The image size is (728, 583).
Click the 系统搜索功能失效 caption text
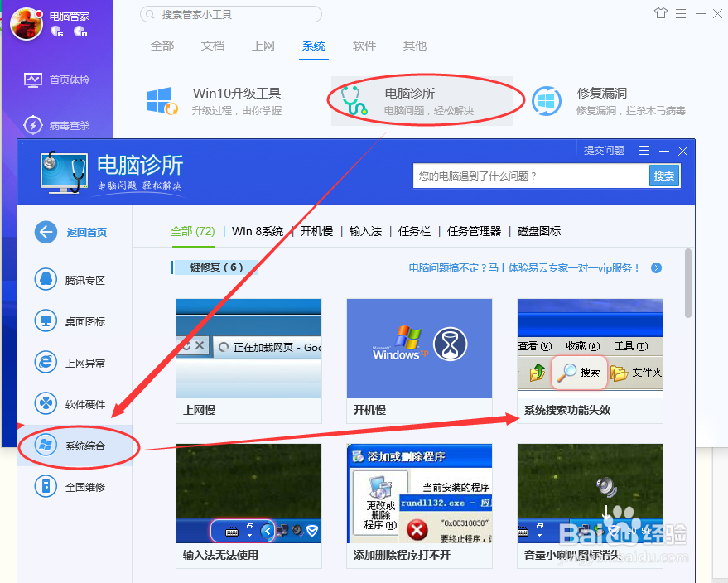567,410
